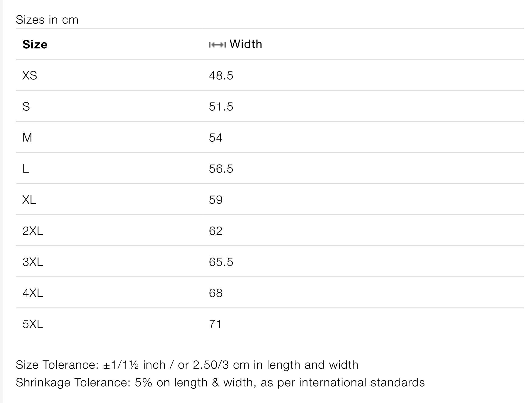Click the 2XL size row label

coord(33,231)
